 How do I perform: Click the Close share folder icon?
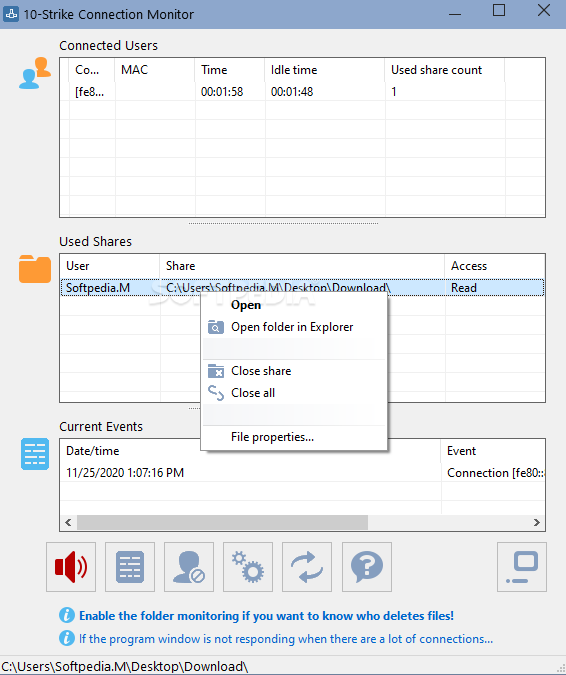216,371
